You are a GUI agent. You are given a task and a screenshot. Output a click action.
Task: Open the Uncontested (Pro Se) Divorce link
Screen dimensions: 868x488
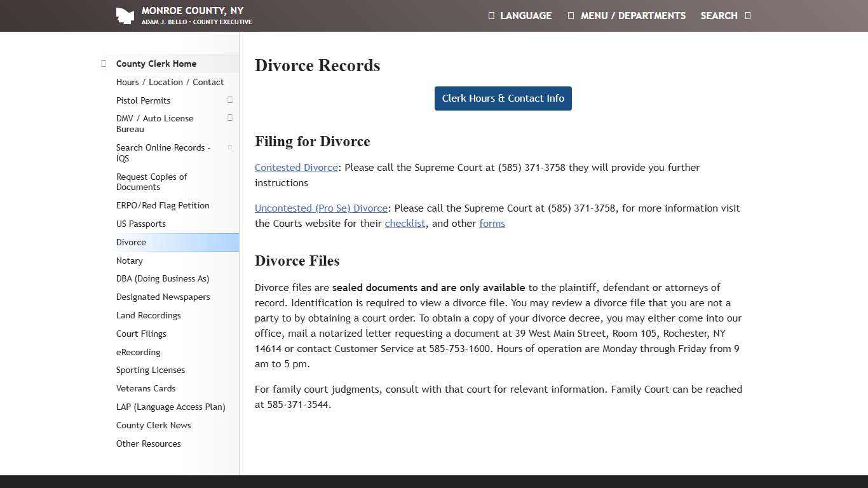(x=321, y=208)
